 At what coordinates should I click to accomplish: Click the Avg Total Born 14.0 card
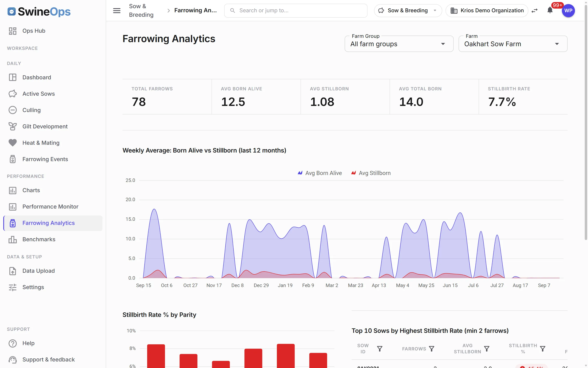pyautogui.click(x=434, y=97)
